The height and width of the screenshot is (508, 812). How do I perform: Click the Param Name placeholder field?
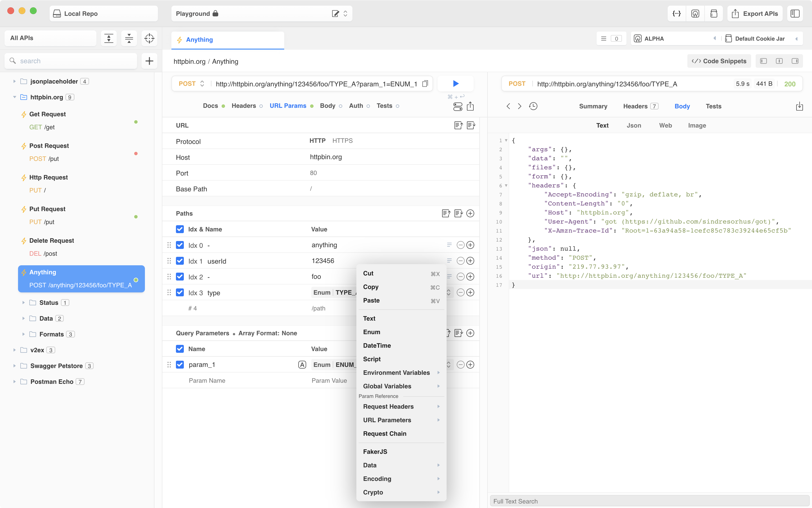[x=207, y=380]
